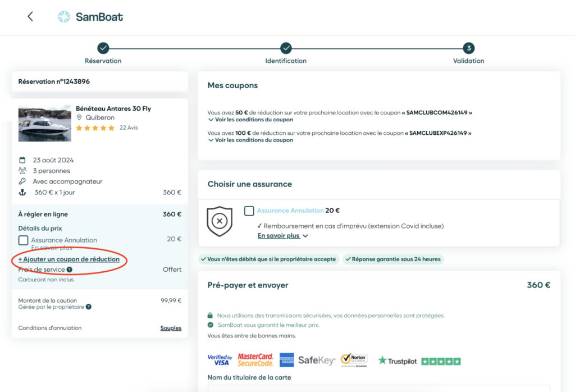Click the Verified by Visa logo
Screen dimensions: 575x392
220,360
